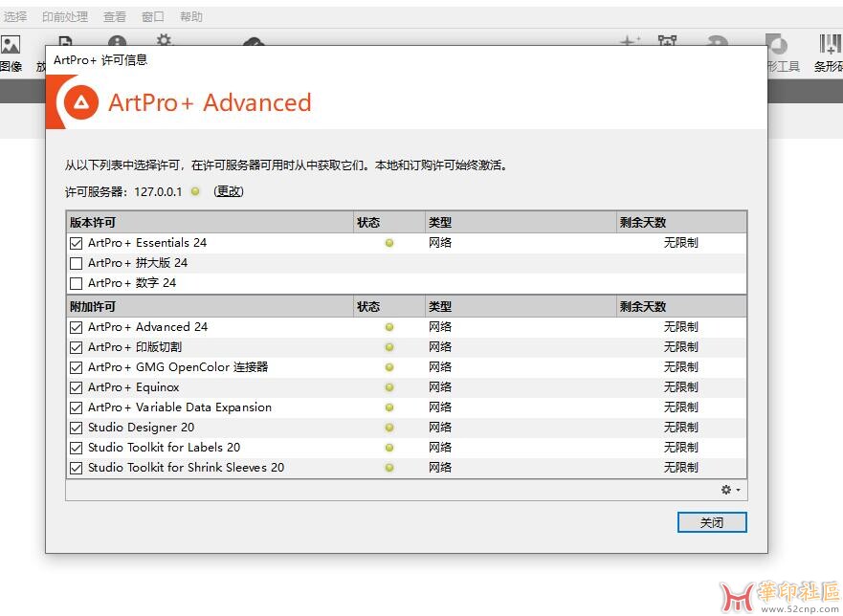
Task: Toggle Studio Toolkit for Labels 20 checkbox
Action: 76,448
